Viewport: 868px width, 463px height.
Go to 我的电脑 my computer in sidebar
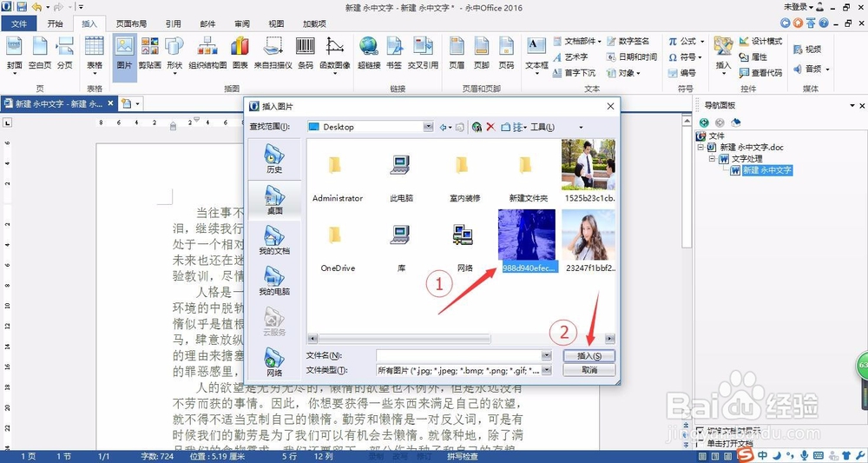point(274,281)
